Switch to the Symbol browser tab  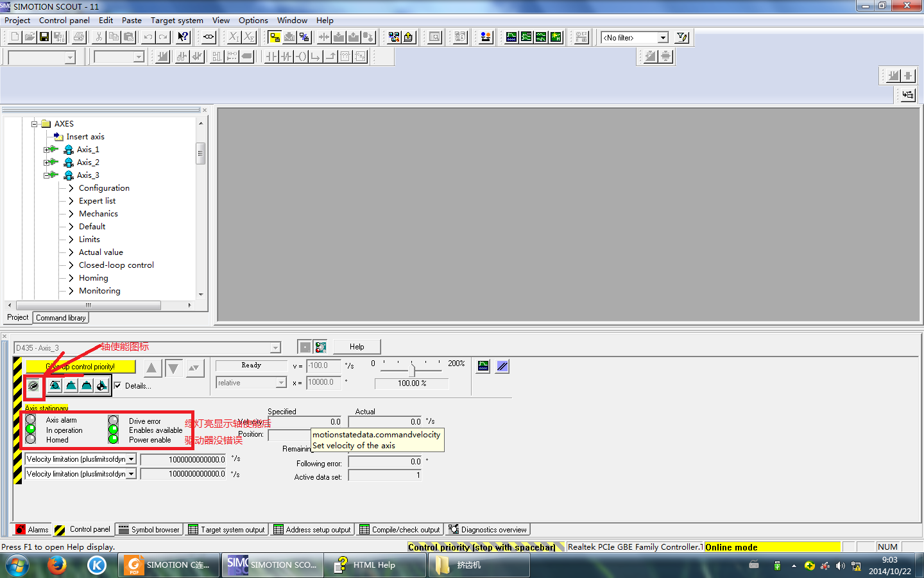(x=149, y=530)
